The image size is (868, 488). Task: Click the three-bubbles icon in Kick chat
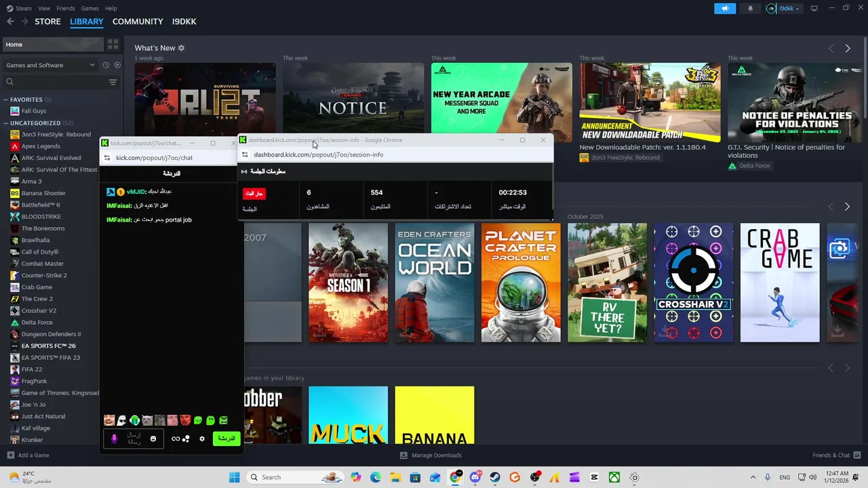click(186, 439)
